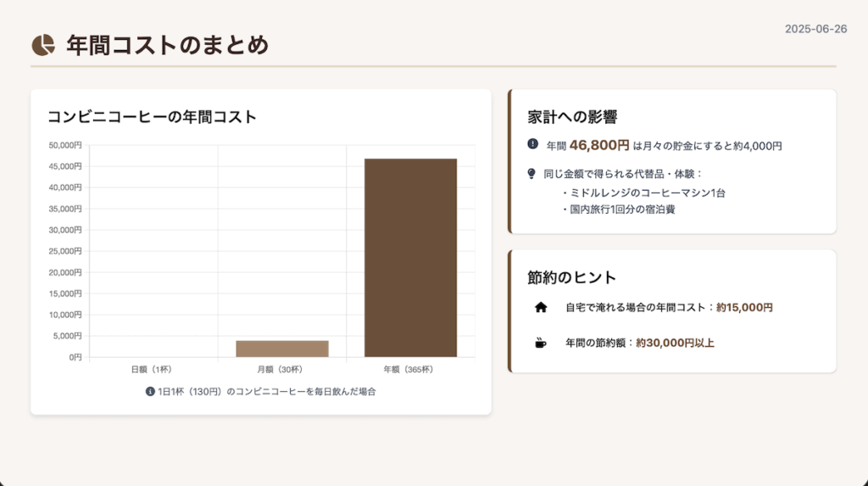Click the heading コンビニコーヒーの年間コスト
868x486 pixels.
click(152, 117)
